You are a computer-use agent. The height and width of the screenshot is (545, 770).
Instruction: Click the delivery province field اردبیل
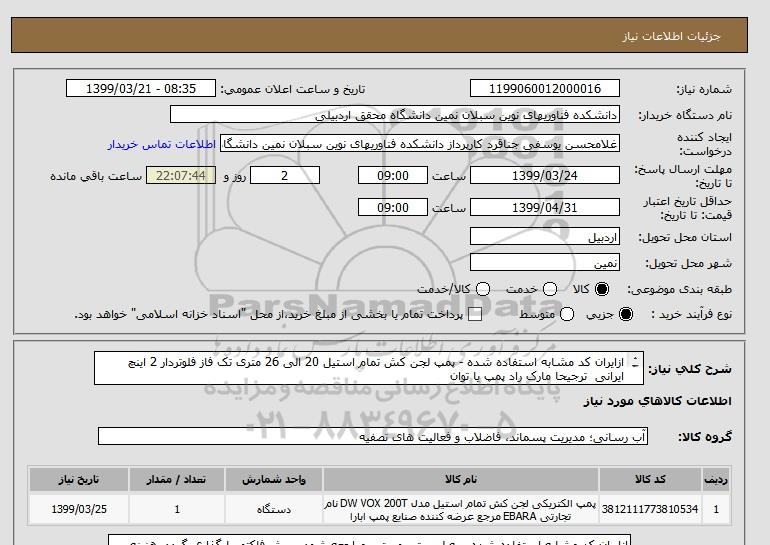click(545, 237)
